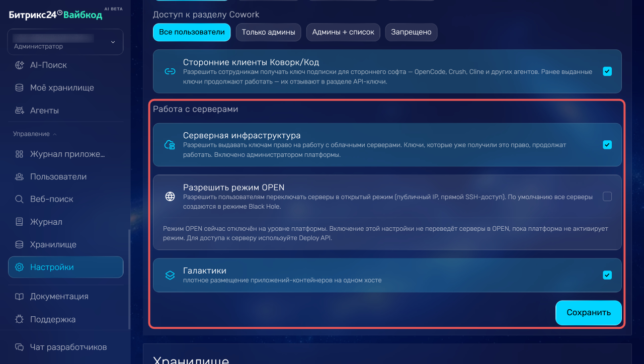
Task: Click the Поддержка bug icon
Action: 20,319
